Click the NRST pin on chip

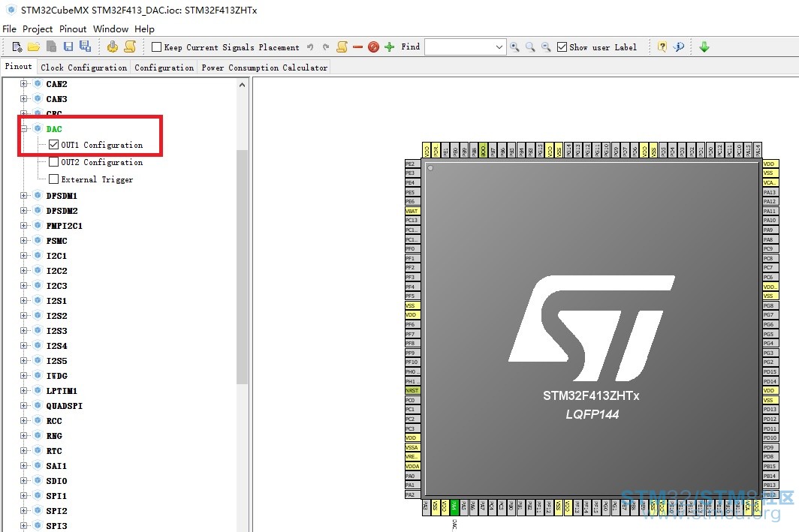point(412,390)
